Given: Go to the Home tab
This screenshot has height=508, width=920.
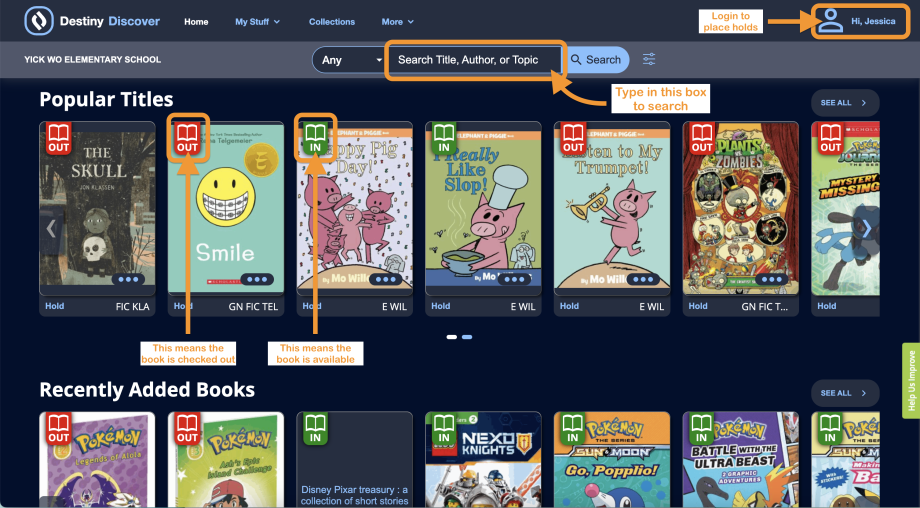Looking at the screenshot, I should pyautogui.click(x=196, y=22).
